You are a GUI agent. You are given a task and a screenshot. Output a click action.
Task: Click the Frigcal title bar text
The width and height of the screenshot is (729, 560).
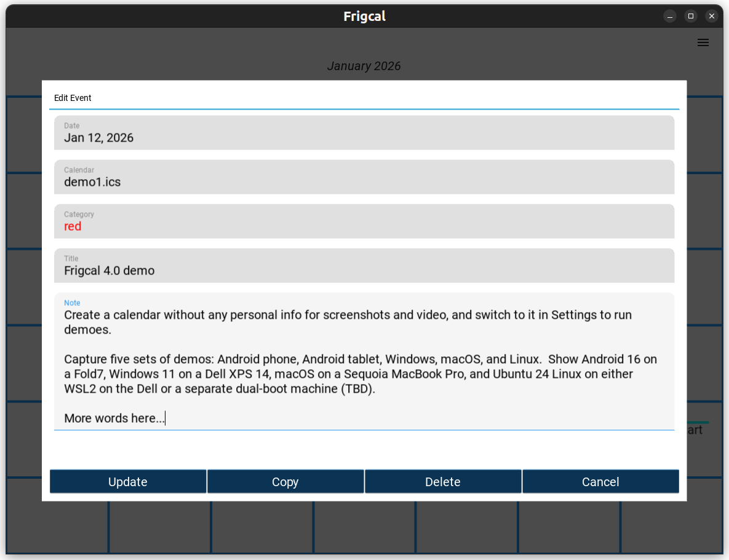pyautogui.click(x=364, y=16)
